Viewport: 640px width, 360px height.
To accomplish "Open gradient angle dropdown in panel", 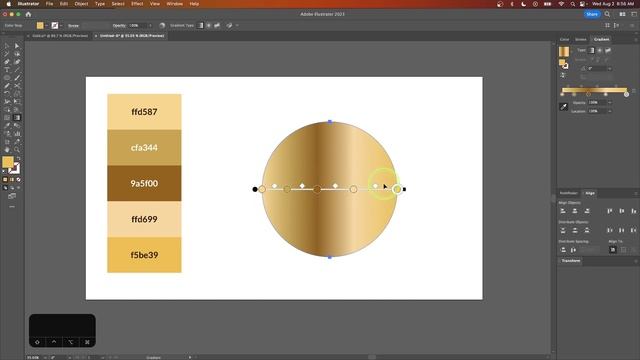I will [609, 69].
